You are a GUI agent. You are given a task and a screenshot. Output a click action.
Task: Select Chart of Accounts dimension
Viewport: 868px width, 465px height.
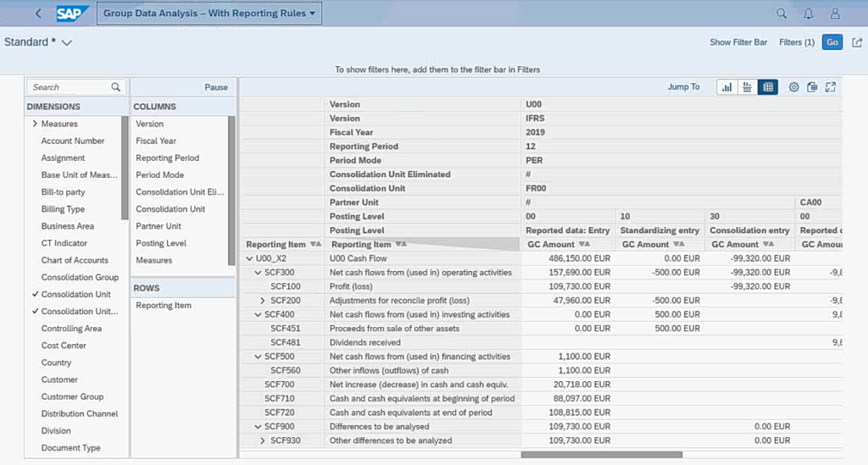pyautogui.click(x=75, y=260)
